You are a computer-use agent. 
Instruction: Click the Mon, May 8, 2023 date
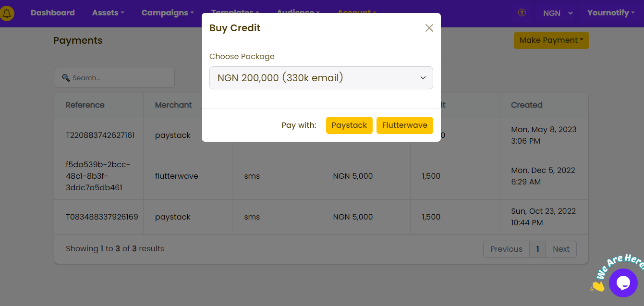pyautogui.click(x=544, y=135)
